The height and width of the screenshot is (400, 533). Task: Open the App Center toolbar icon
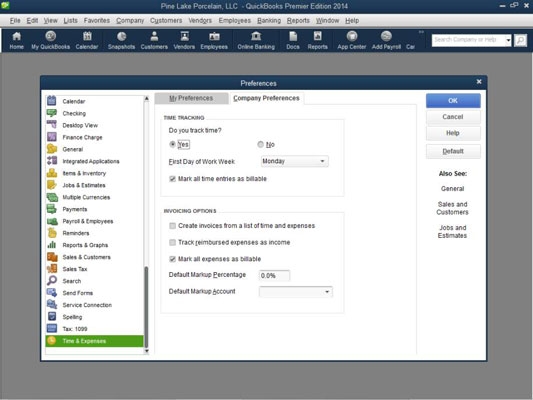(351, 40)
